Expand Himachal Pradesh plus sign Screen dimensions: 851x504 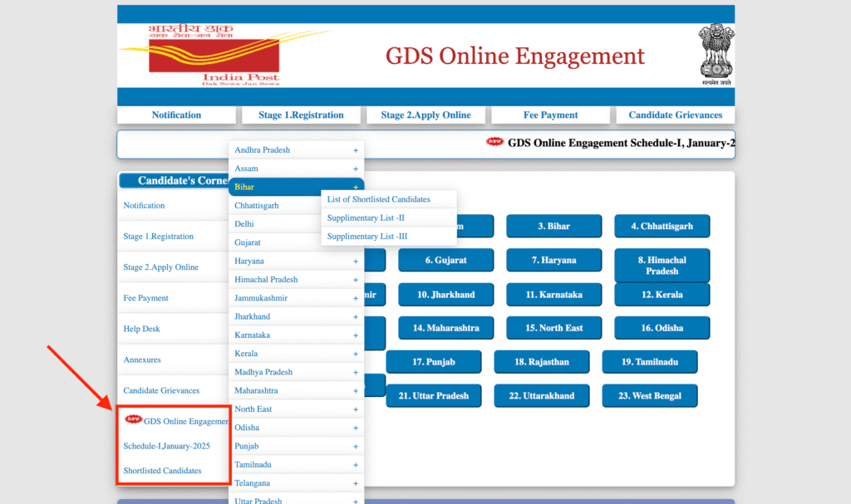tap(356, 280)
